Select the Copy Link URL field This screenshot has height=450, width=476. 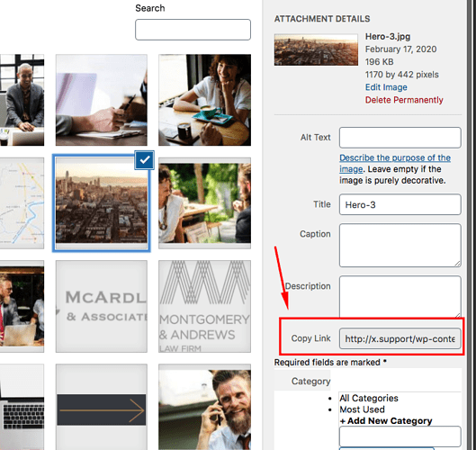tap(400, 338)
